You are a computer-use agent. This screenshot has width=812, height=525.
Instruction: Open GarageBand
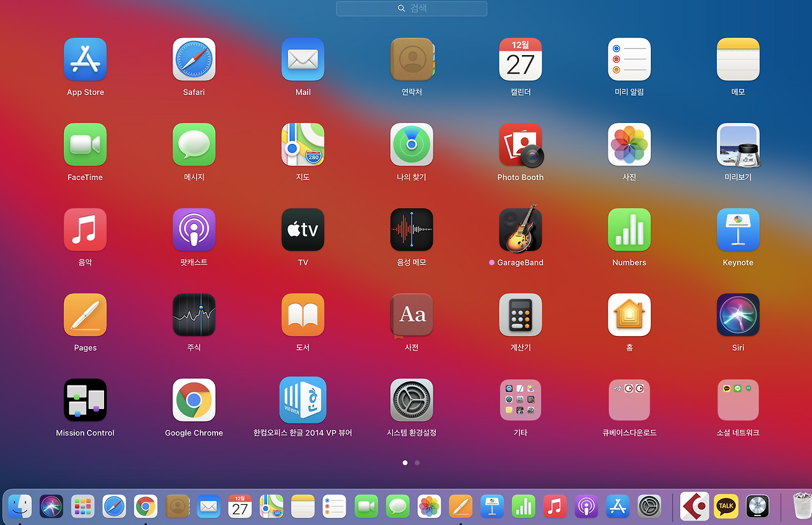(x=520, y=228)
